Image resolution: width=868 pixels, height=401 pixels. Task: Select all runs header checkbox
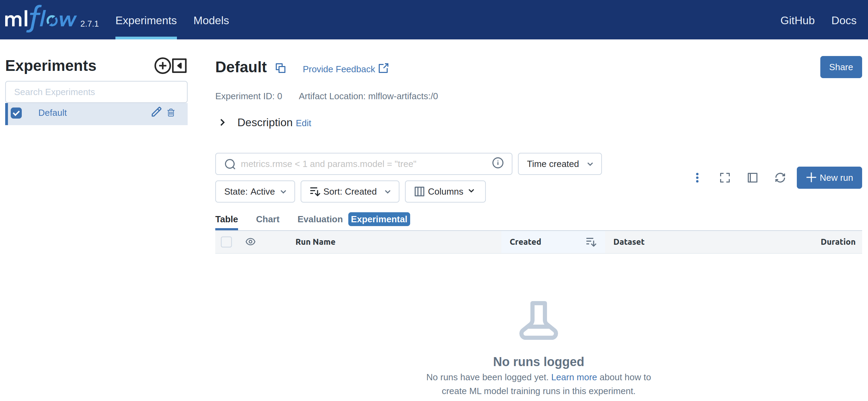pos(226,242)
